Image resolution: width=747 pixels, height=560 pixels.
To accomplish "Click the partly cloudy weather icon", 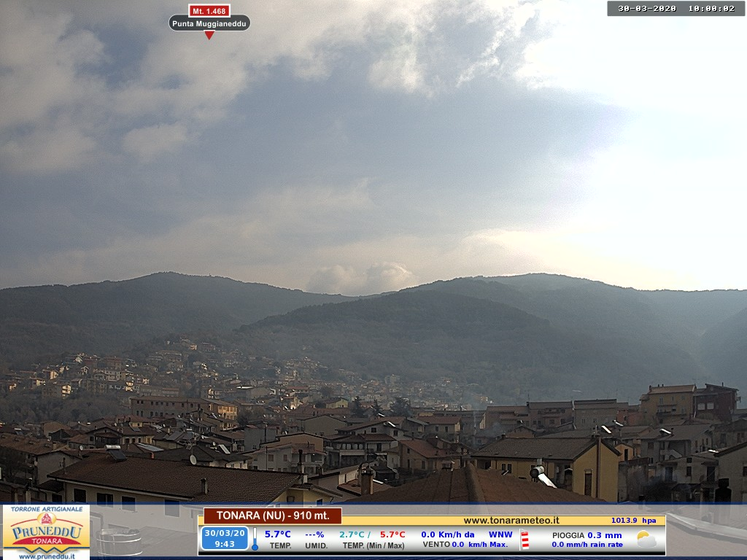I will [646, 539].
